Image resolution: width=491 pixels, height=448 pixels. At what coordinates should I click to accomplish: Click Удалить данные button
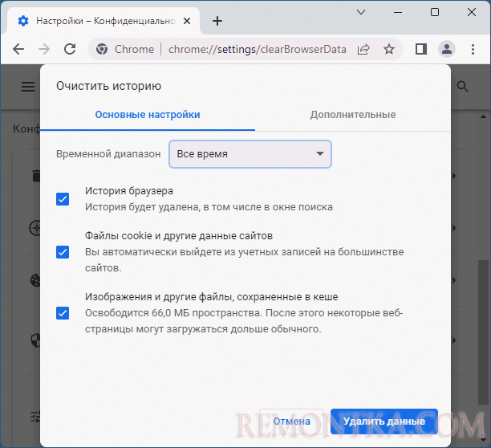(384, 422)
